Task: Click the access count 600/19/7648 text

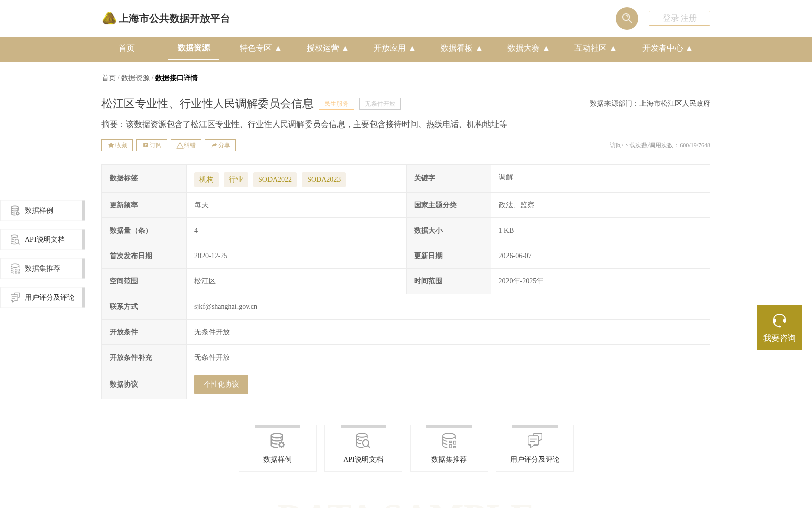Action: coord(660,145)
